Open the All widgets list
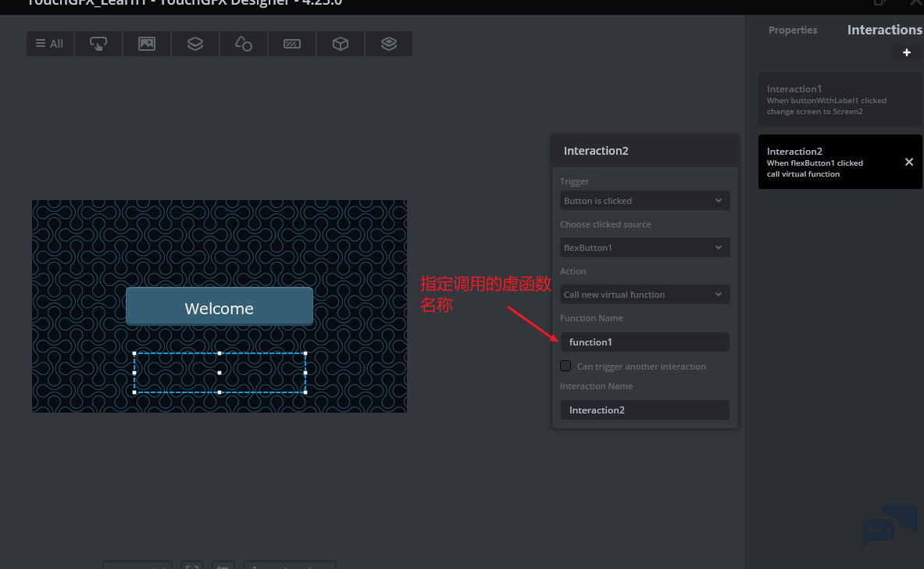Screen dimensions: 924x569 click(x=50, y=44)
